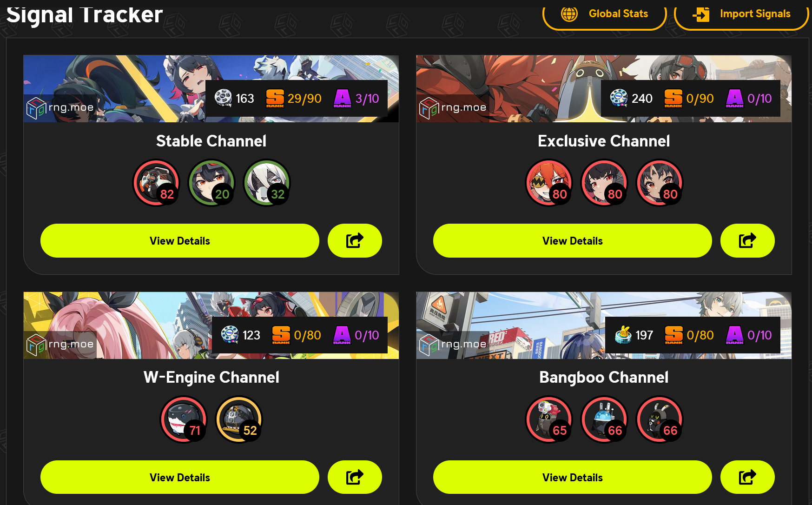Open View Details for Bangboo Channel
Screen dimensions: 812x505
(573, 477)
